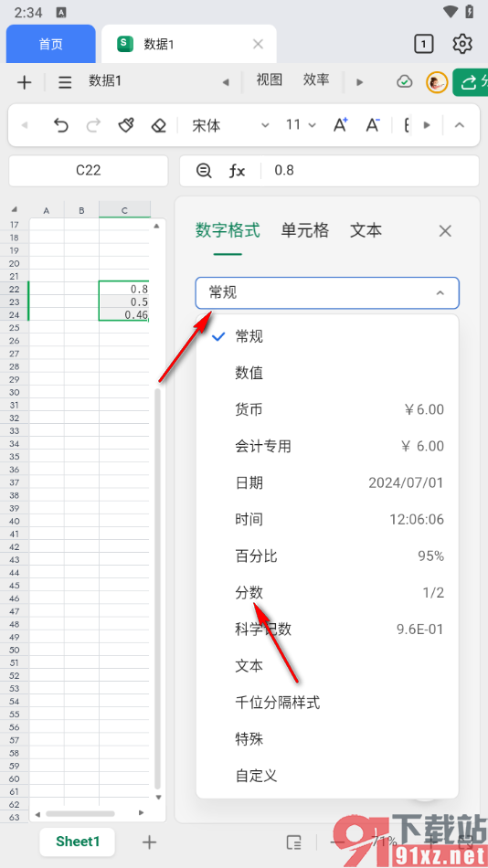Select the eraser clear icon
488x868 pixels.
pyautogui.click(x=159, y=126)
